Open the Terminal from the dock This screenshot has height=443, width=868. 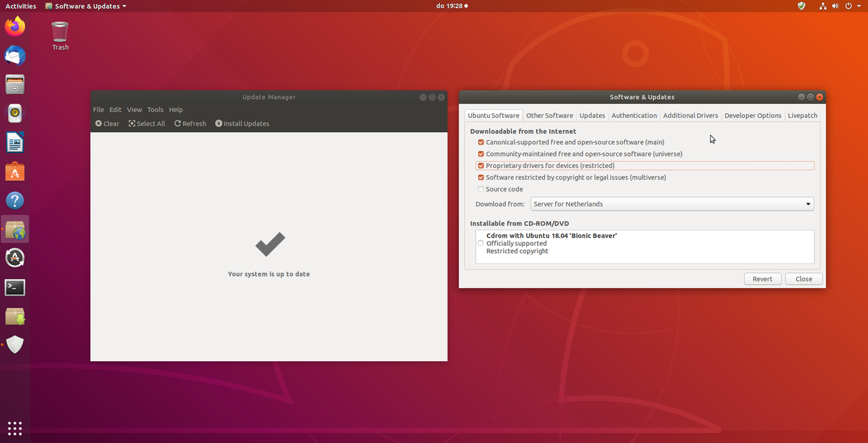tap(15, 287)
